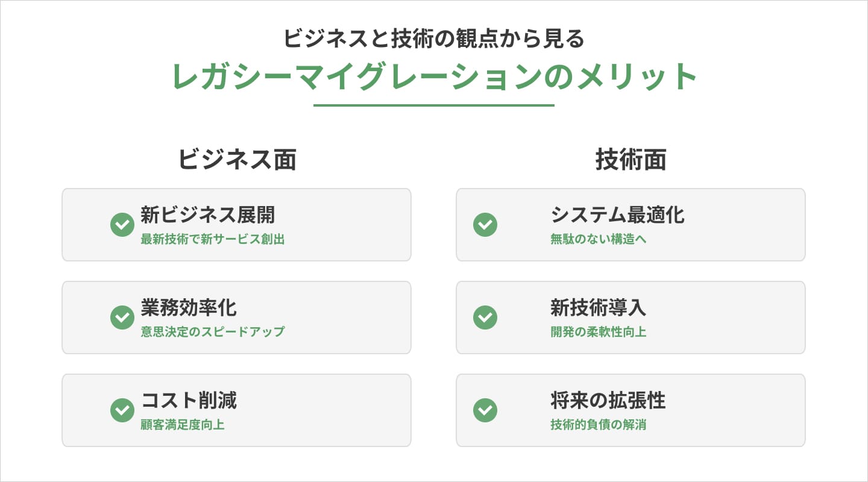This screenshot has width=868, height=482.
Task: Click the checkmark icon beside 新技術導入
Action: 485,318
